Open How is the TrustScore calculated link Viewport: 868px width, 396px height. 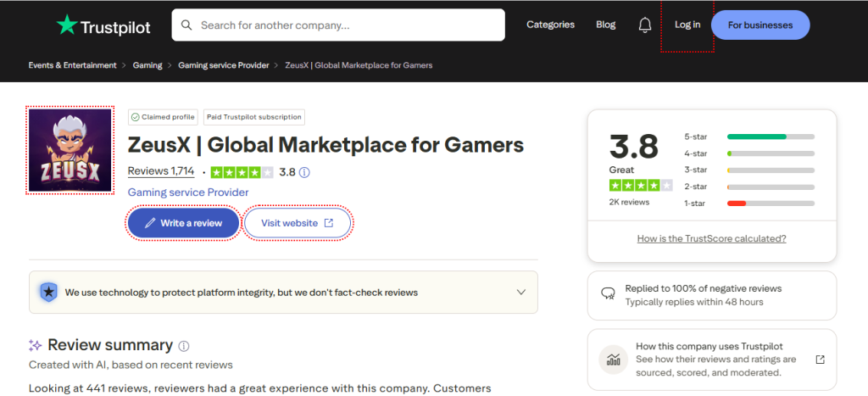[x=711, y=239]
